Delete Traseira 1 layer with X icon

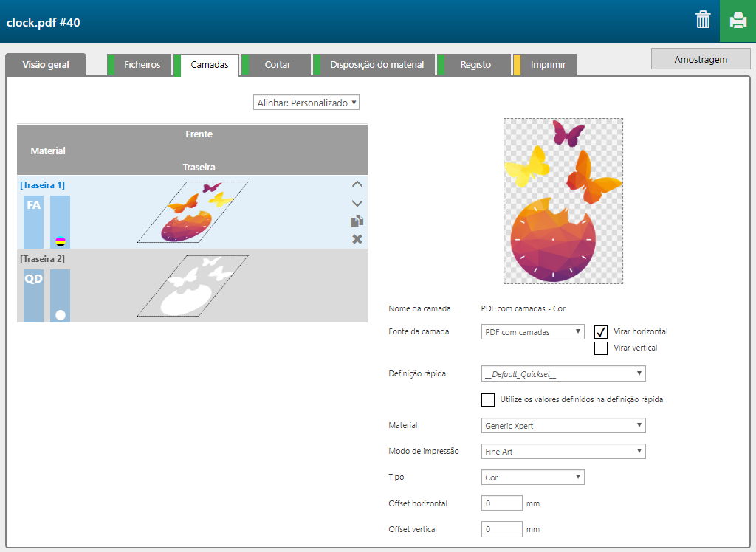(x=357, y=239)
